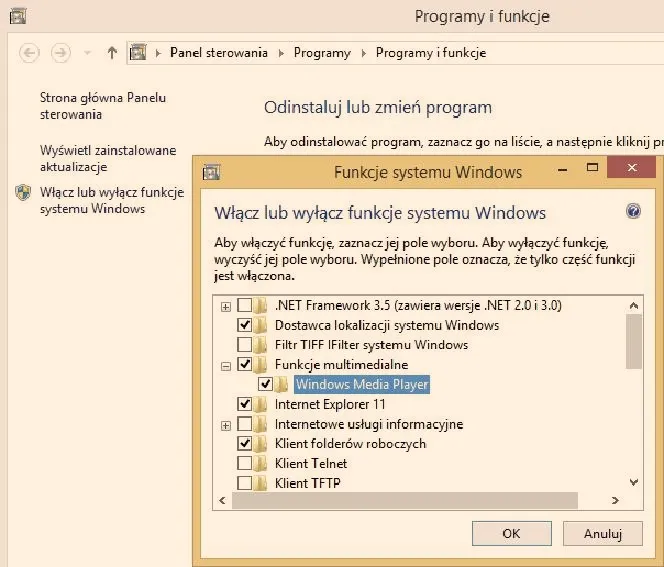
Task: Go to Panel sterowania breadcrumb
Action: (x=219, y=53)
